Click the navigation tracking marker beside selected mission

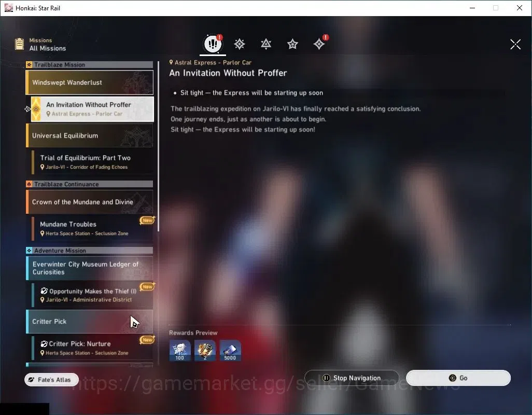27,109
